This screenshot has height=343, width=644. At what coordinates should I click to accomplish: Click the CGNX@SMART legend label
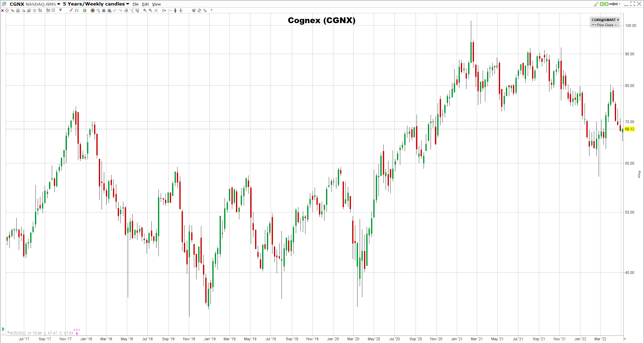pos(603,20)
